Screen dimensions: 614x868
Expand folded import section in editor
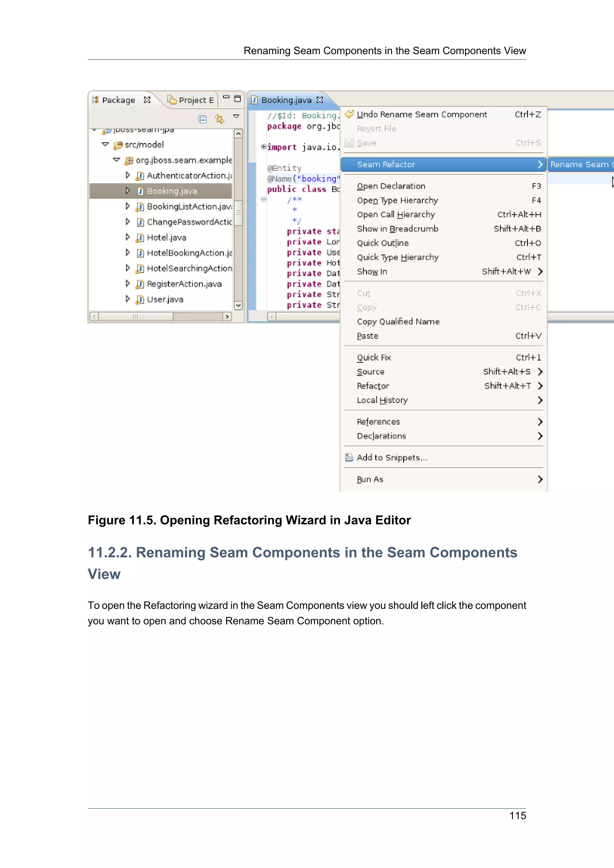264,147
